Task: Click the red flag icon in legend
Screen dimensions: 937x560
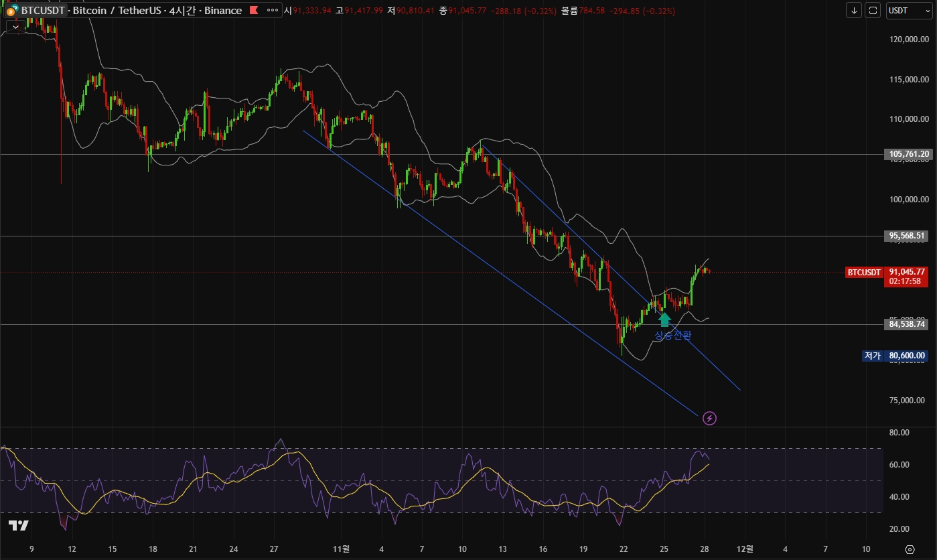Action: (x=253, y=11)
